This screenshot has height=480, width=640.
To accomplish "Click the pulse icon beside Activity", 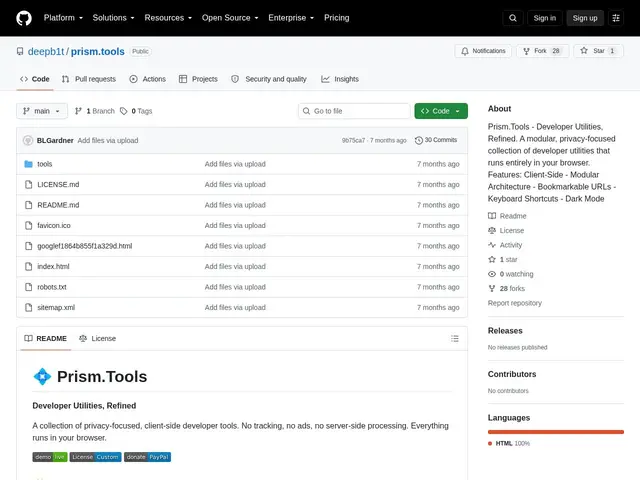I will (x=492, y=245).
